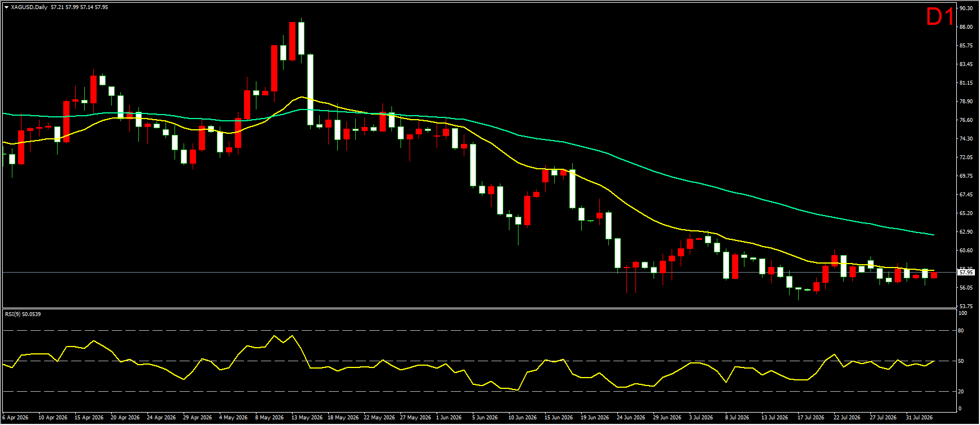Click the 50 level on the RSI scale

[961, 361]
